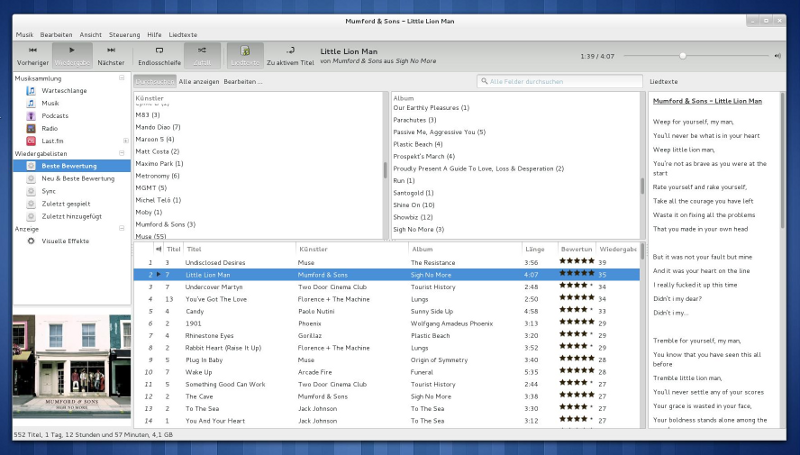Skip to next track with Nächster
Image resolution: width=800 pixels, height=455 pixels.
pos(111,56)
